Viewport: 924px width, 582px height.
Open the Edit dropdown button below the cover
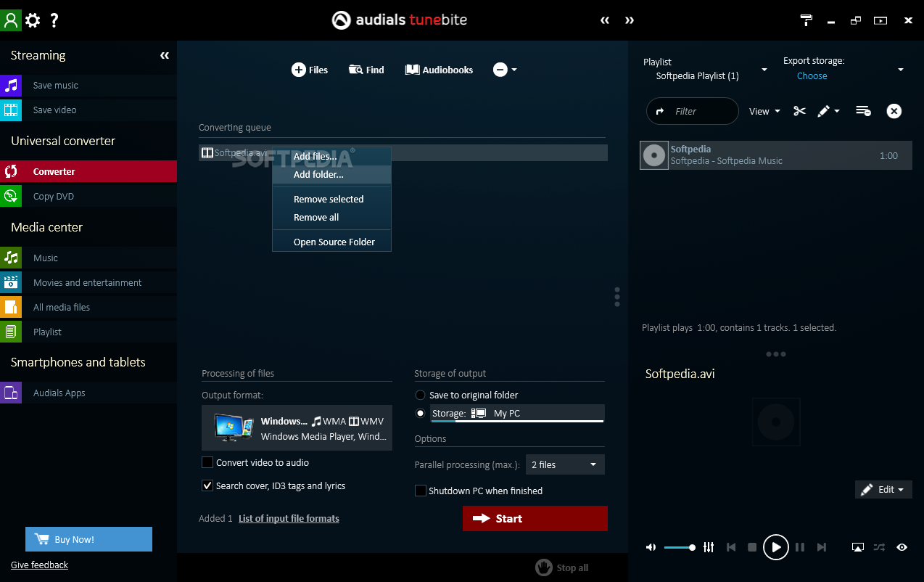[x=883, y=490]
